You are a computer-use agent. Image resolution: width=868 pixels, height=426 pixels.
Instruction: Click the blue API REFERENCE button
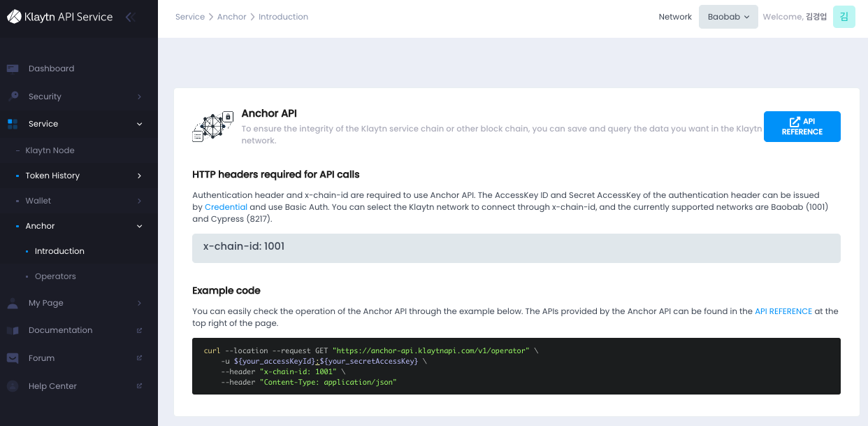click(802, 127)
